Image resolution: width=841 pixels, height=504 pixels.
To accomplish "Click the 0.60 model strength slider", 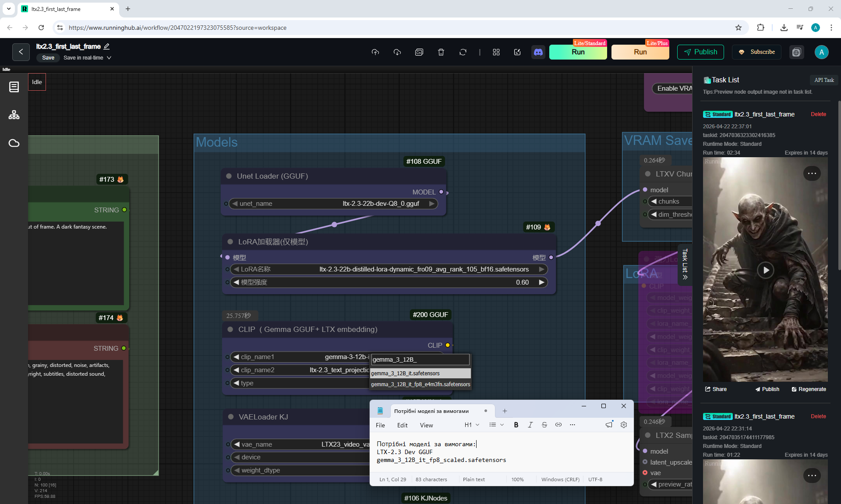I will (x=389, y=282).
